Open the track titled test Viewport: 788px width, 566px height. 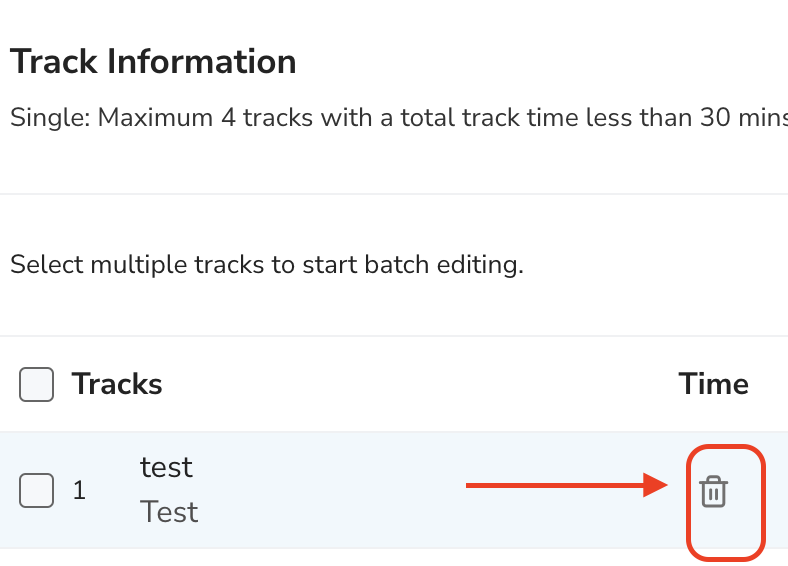point(166,467)
